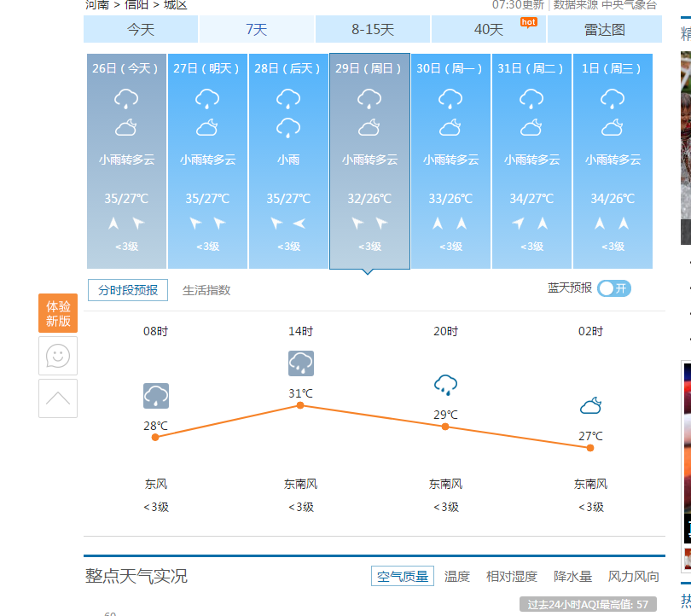This screenshot has height=616, width=691.
Task: Click the rain icon on 26日 card
Action: [126, 99]
